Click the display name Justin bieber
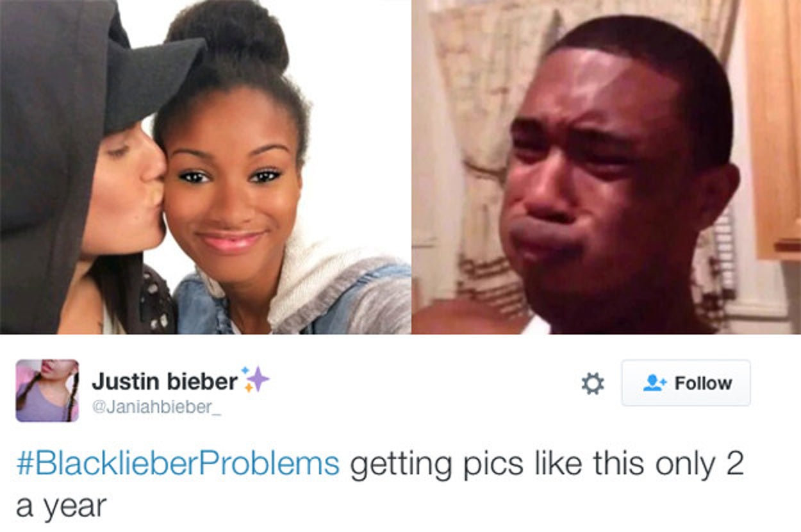Viewport: 801px width, 532px height. coord(165,381)
